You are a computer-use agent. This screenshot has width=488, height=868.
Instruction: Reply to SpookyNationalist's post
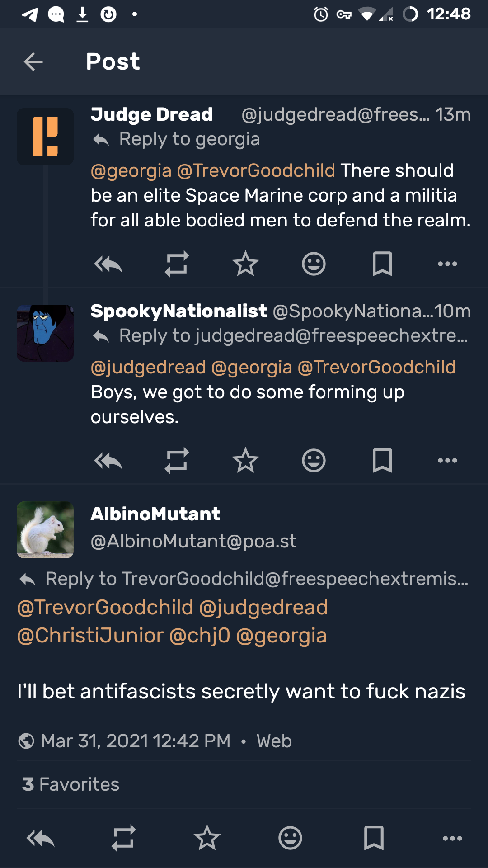[108, 461]
